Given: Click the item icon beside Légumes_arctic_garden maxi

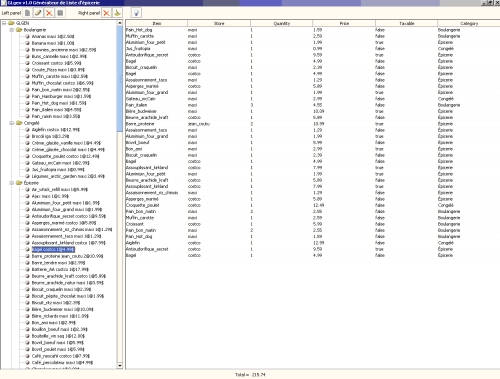Looking at the screenshot, I should tap(28, 176).
